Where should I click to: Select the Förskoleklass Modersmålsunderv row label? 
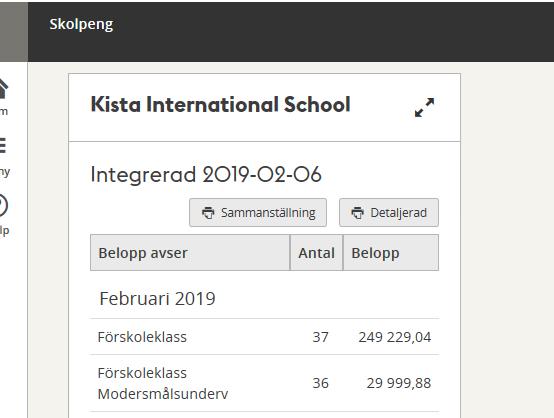(163, 383)
